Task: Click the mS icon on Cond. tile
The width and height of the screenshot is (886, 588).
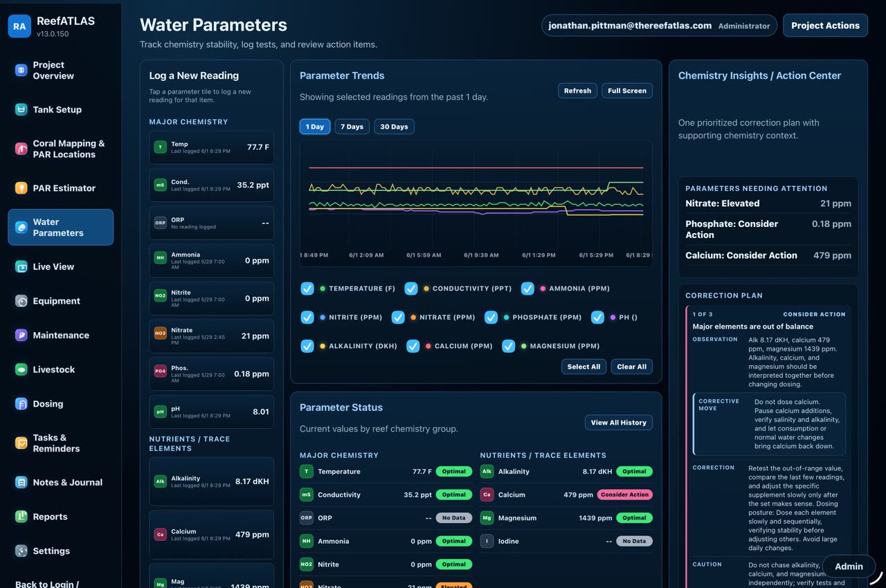Action: click(x=160, y=185)
